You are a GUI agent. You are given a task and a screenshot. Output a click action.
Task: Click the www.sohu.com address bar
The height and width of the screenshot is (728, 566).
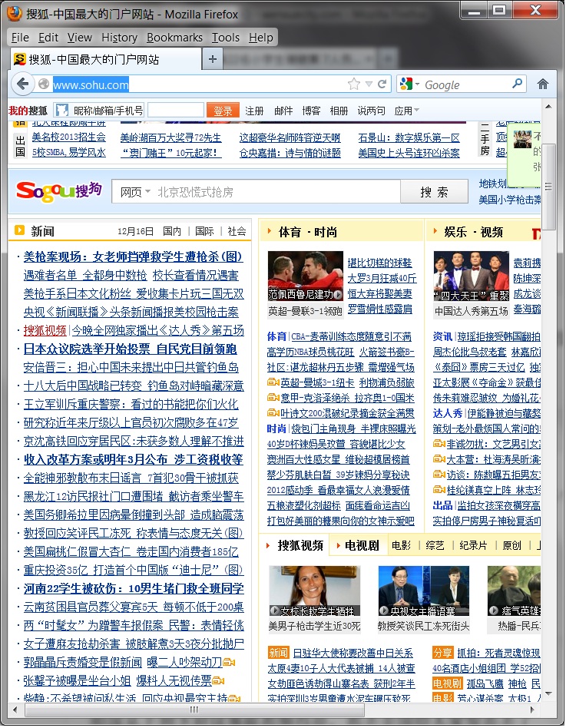200,84
